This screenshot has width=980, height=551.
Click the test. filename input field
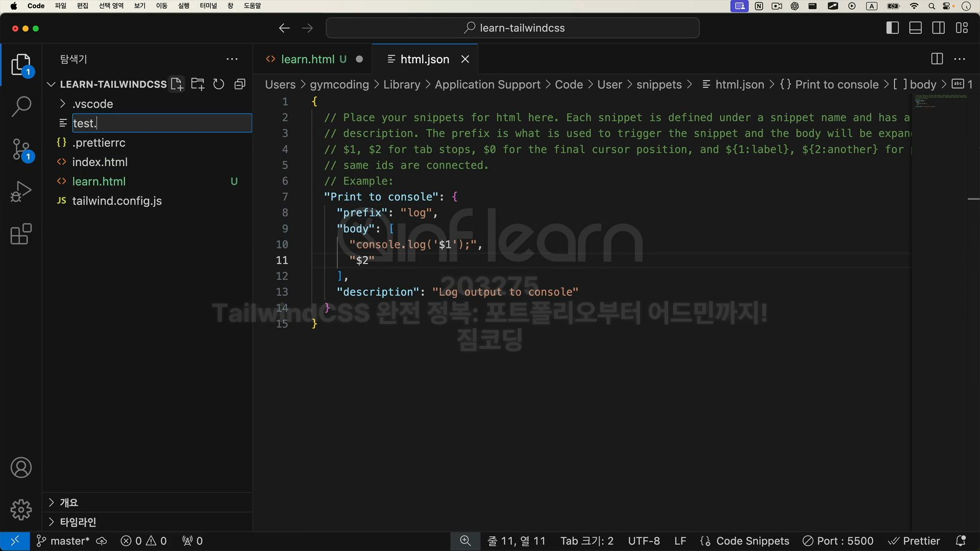tap(162, 123)
